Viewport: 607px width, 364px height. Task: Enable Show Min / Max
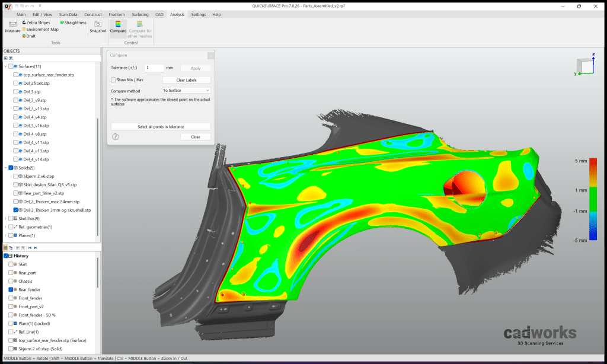(x=113, y=79)
